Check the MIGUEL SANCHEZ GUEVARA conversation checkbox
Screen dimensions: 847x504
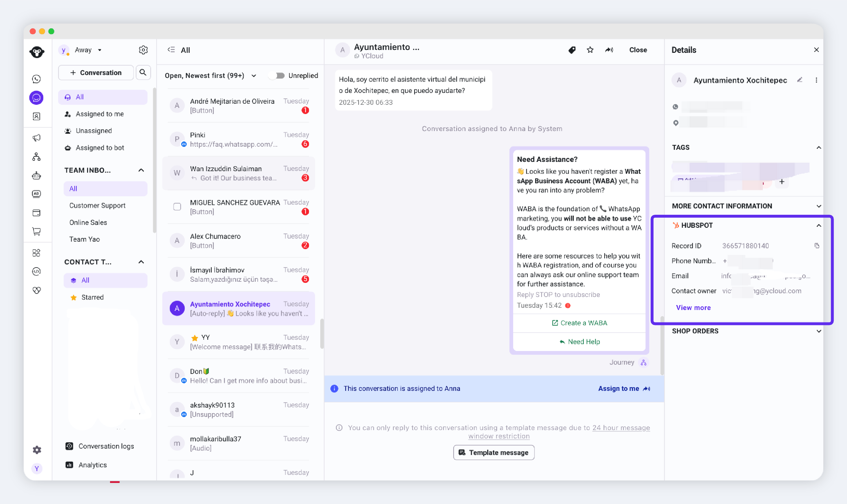177,207
